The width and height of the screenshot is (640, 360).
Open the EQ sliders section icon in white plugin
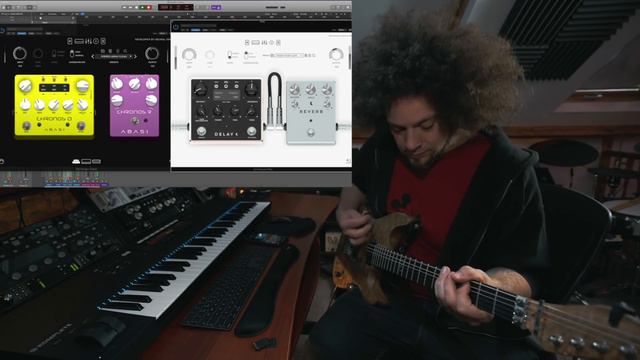[x=264, y=43]
